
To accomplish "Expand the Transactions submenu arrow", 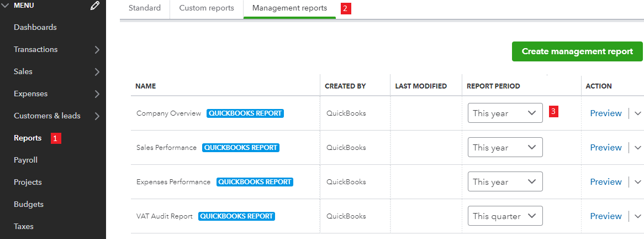I will click(x=97, y=50).
